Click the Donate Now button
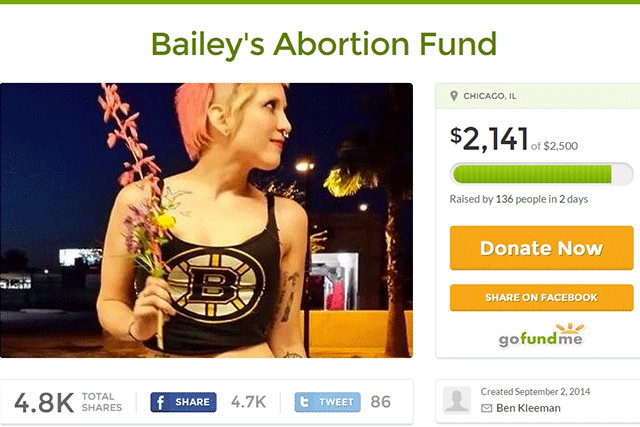The height and width of the screenshot is (427, 640). (541, 248)
